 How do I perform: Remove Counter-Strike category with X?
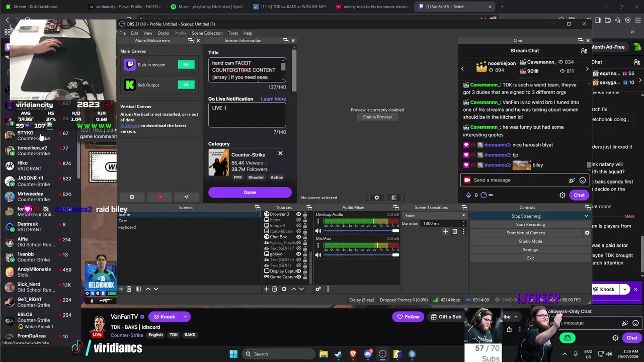[280, 153]
